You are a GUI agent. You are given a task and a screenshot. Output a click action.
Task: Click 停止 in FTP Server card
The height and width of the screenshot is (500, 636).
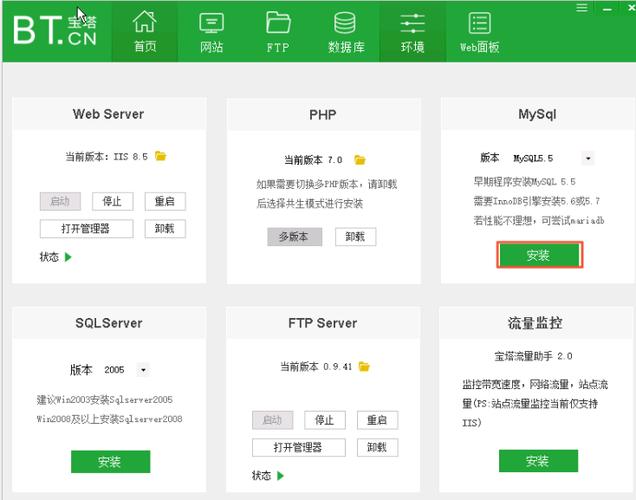coord(325,420)
